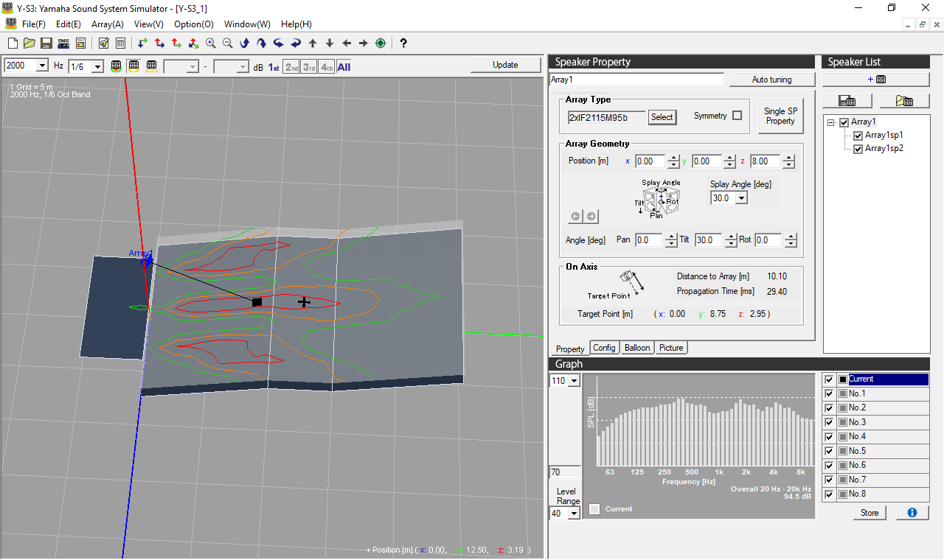Switch to the Picture tab
Viewport: 944px width, 560px height.
[671, 348]
